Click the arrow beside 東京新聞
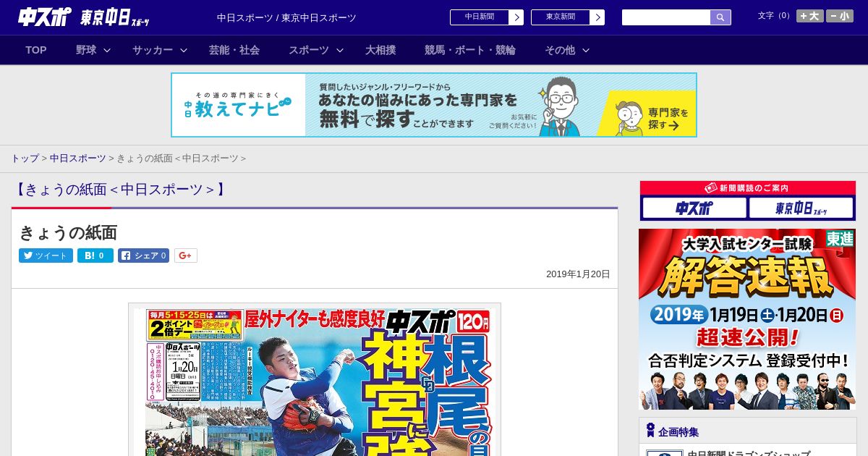Screen dimensions: 868x456 pos(597,17)
